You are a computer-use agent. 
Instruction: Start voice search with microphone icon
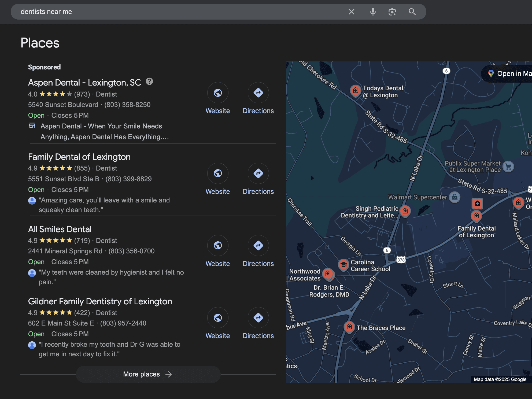[373, 12]
